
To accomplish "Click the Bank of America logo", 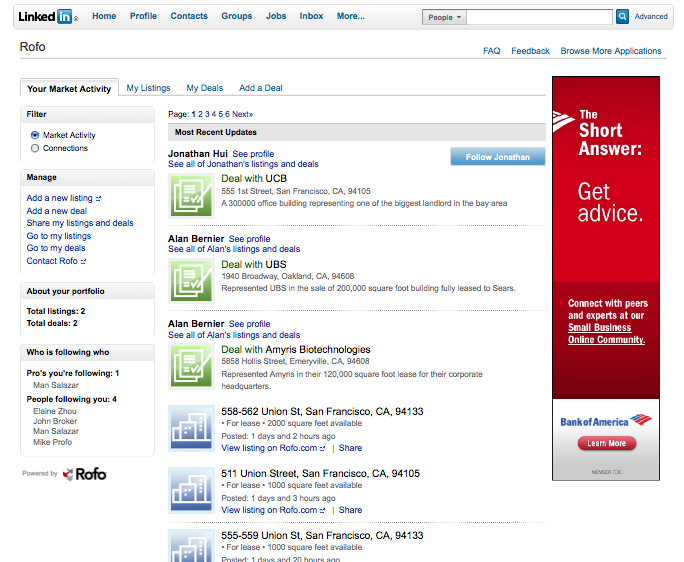I will [x=606, y=421].
